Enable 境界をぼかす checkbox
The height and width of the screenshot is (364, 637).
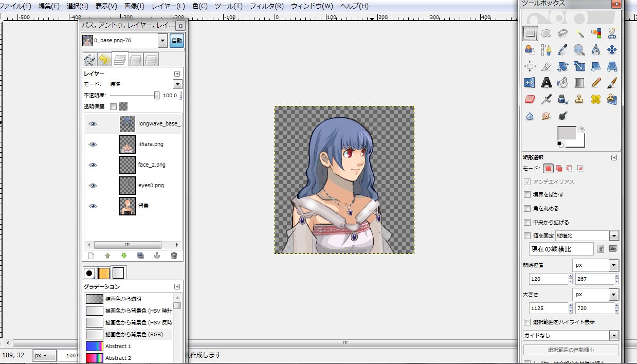coord(527,195)
